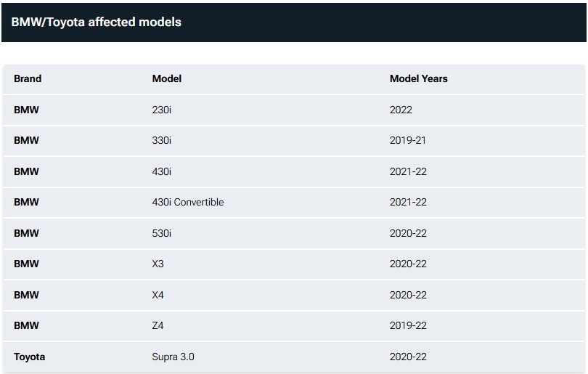Viewport: 588px width, 374px height.
Task: Click the 530i model cell
Action: pos(162,233)
